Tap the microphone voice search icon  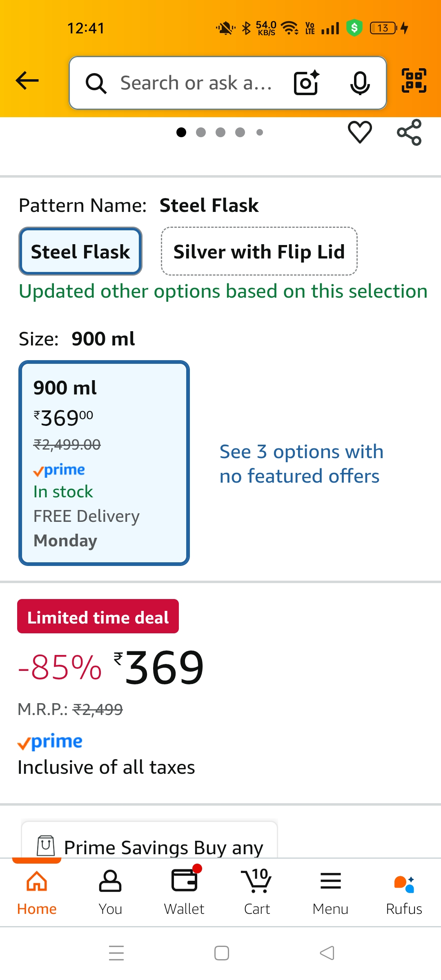pyautogui.click(x=360, y=83)
